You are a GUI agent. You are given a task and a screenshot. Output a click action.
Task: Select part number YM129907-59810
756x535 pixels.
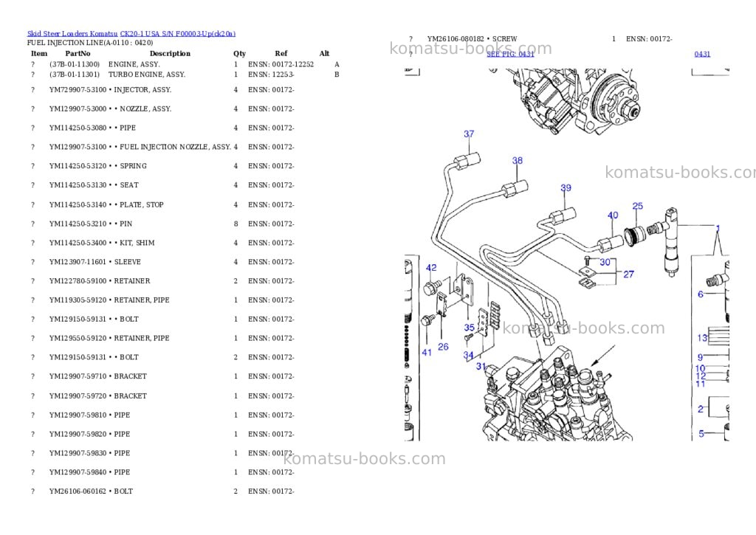78,415
